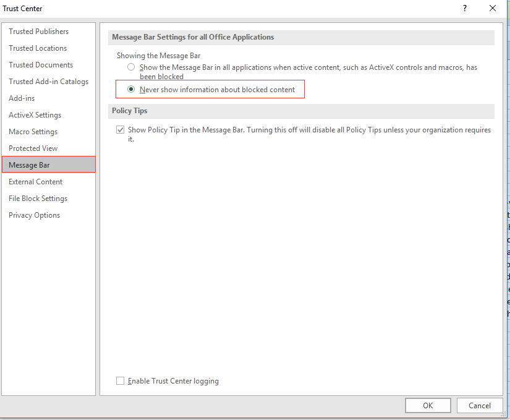This screenshot has width=510, height=420.
Task: Open Trusted Publishers settings
Action: (38, 32)
